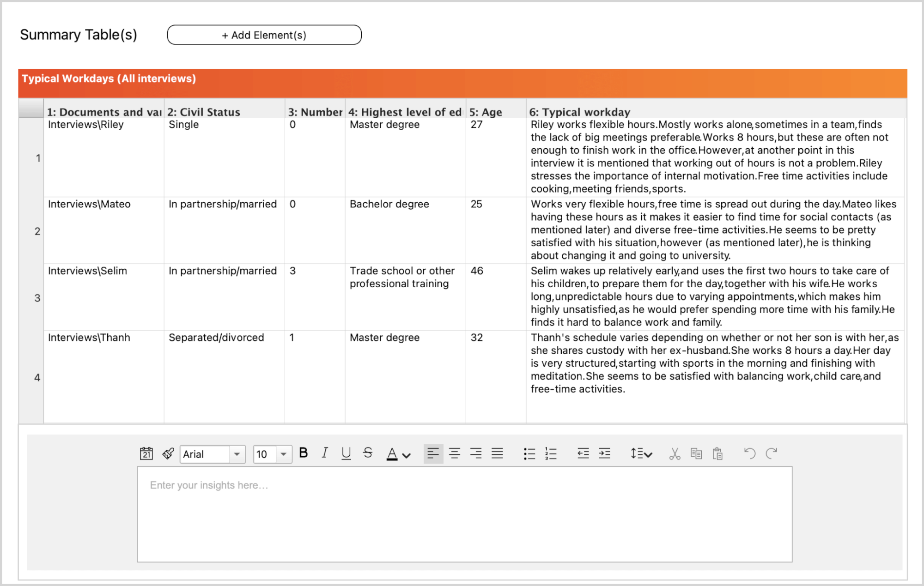This screenshot has height=586, width=924.
Task: Click the age '27' cell
Action: [496, 157]
